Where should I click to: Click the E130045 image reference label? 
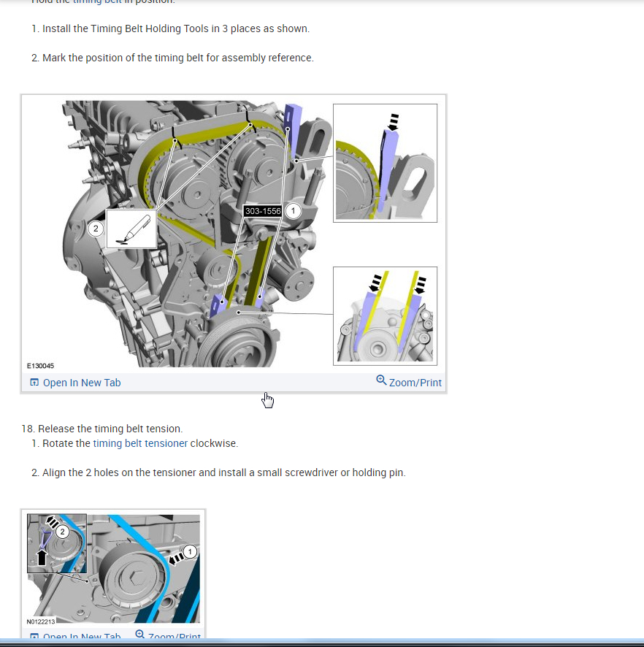[40, 366]
